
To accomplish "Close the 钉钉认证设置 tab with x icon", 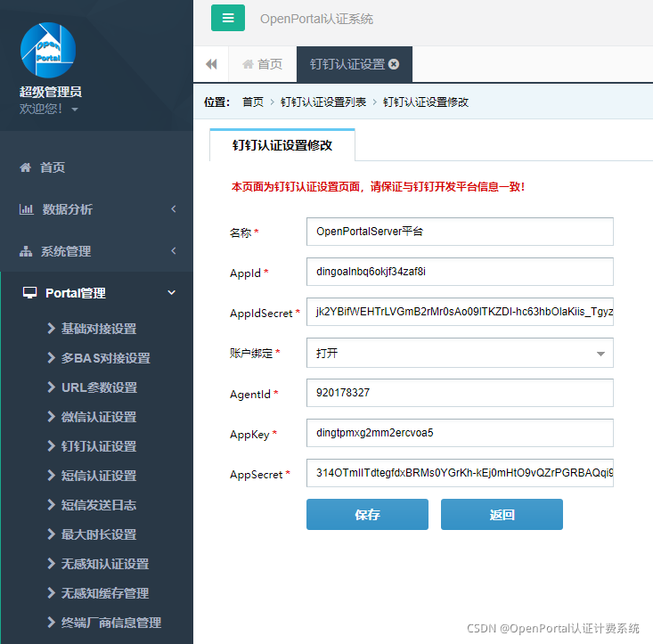I will (394, 64).
